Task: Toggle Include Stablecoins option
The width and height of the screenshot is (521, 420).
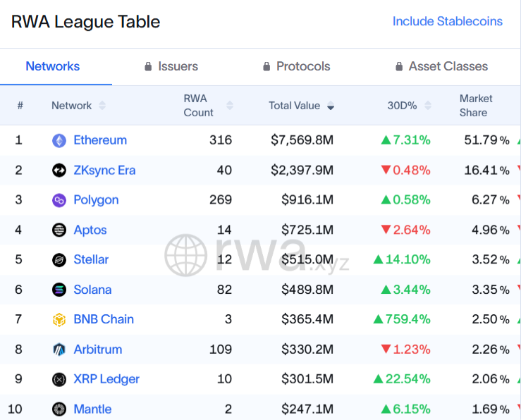Action: [447, 21]
